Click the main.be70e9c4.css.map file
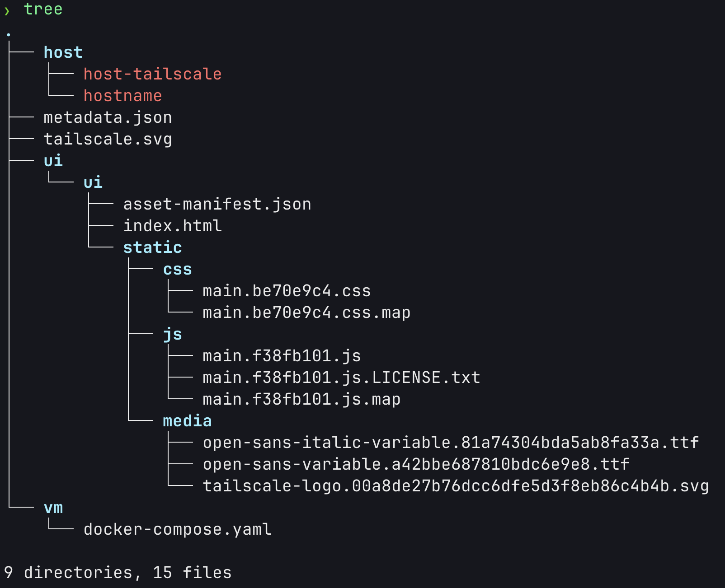 click(x=306, y=313)
